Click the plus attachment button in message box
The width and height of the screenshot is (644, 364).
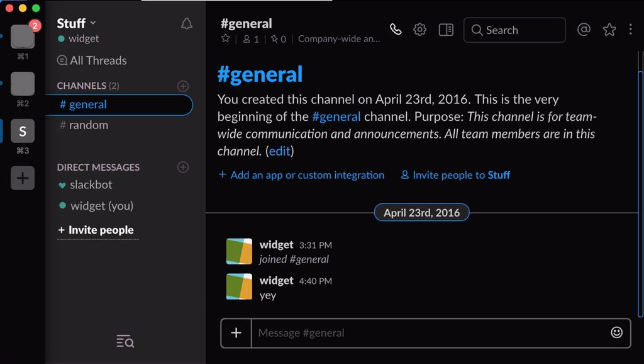click(236, 333)
